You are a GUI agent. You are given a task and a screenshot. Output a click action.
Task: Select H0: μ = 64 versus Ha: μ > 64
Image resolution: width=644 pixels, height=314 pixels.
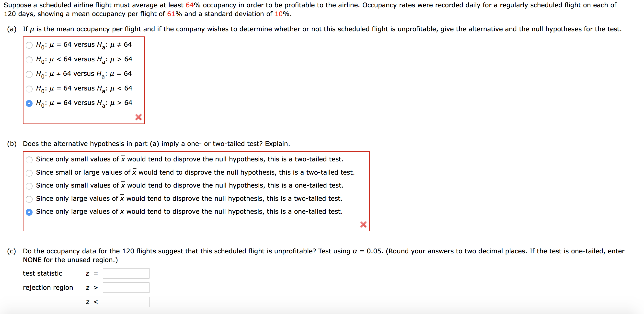pos(29,103)
